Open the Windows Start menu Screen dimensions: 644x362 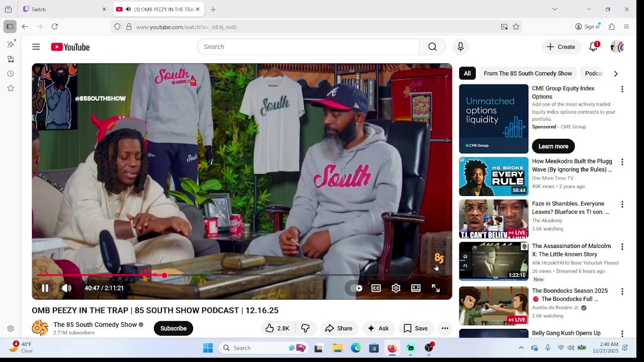(x=208, y=348)
